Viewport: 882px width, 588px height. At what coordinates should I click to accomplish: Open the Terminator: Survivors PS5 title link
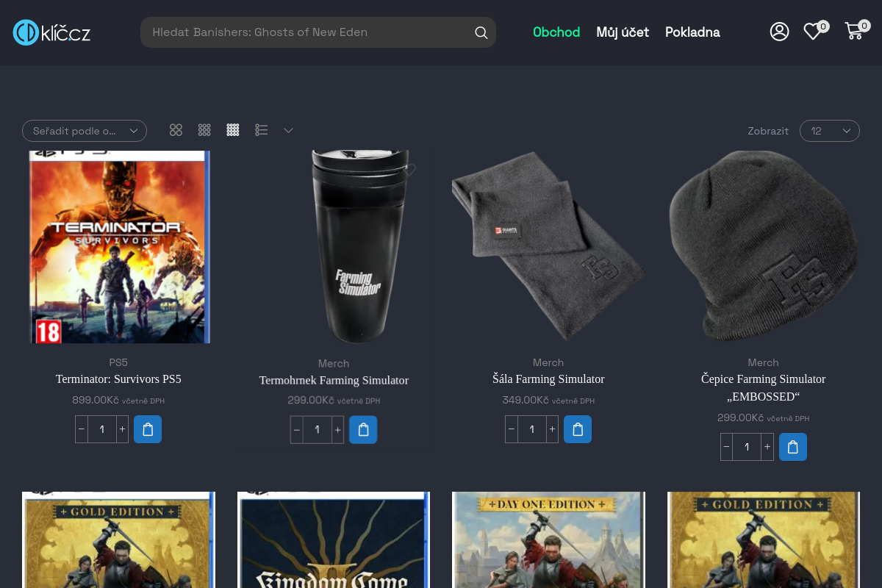118,379
